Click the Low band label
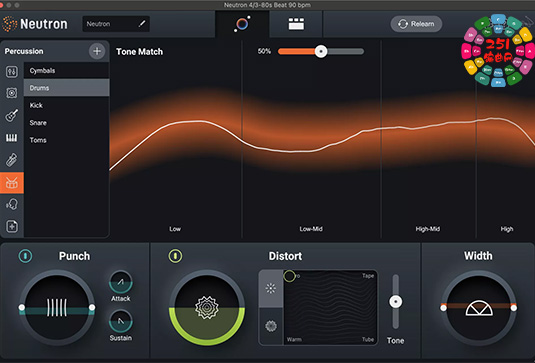The width and height of the screenshot is (535, 363). [x=175, y=229]
